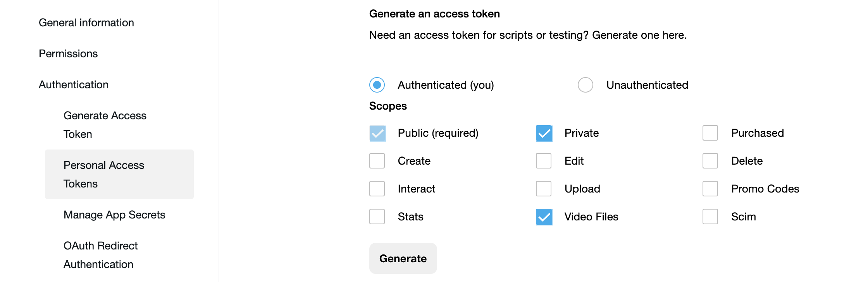Viewport: 868px width, 282px height.
Task: Check the Create scope box
Action: pos(377,161)
